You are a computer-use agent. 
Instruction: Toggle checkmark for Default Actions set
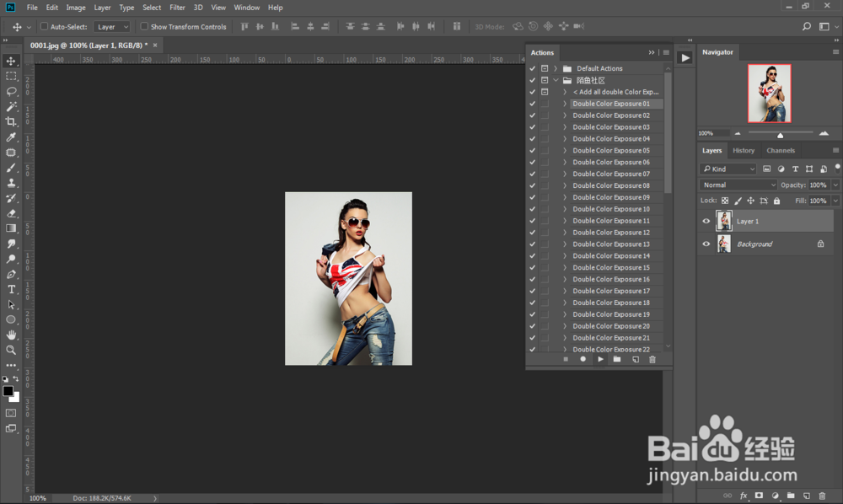(x=532, y=68)
